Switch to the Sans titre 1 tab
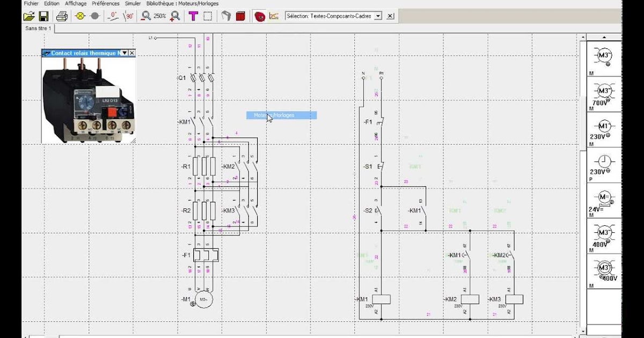644x338 pixels. point(38,28)
